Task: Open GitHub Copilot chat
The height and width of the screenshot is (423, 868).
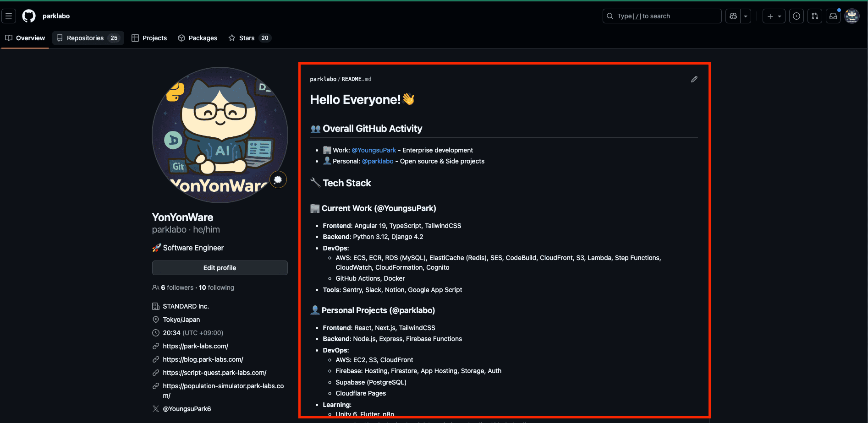Action: [732, 16]
